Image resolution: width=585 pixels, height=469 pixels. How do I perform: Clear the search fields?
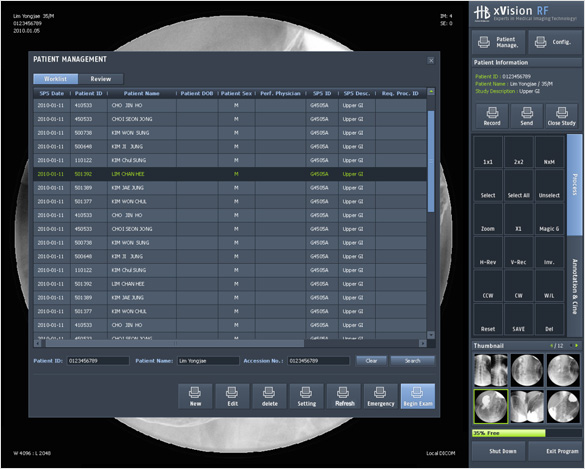pos(371,361)
